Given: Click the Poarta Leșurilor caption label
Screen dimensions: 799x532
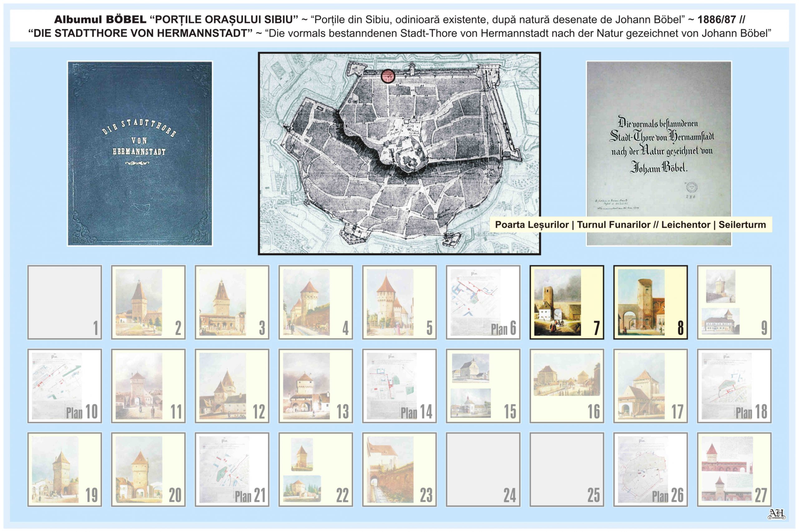Looking at the screenshot, I should 630,225.
